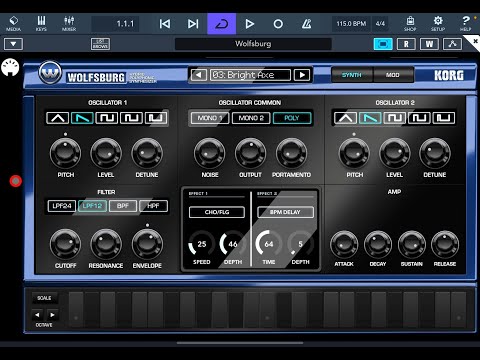
Task: Click the Effect 1 DEPTH dial
Action: (x=233, y=244)
